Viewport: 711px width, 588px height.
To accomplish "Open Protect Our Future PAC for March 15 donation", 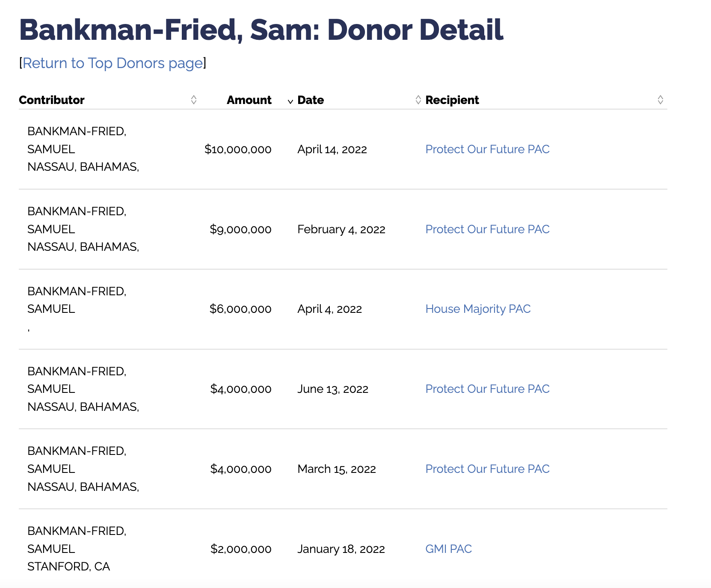I will click(487, 469).
